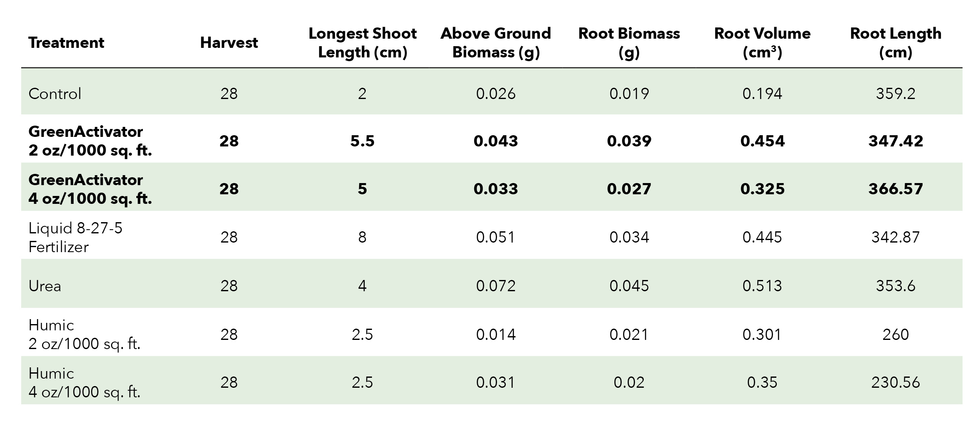
Task: Click the Liquid 8-27-5 Fertilizer label
Action: [x=76, y=237]
